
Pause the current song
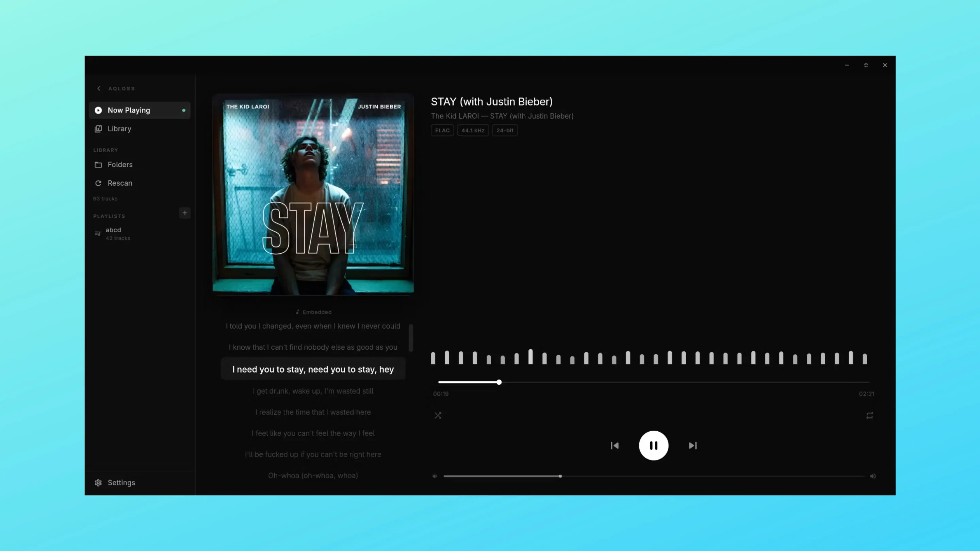tap(654, 446)
